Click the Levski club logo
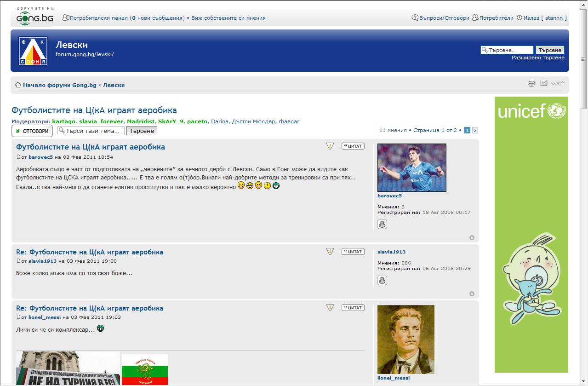Screen dimensions: 588x386 coord(33,51)
